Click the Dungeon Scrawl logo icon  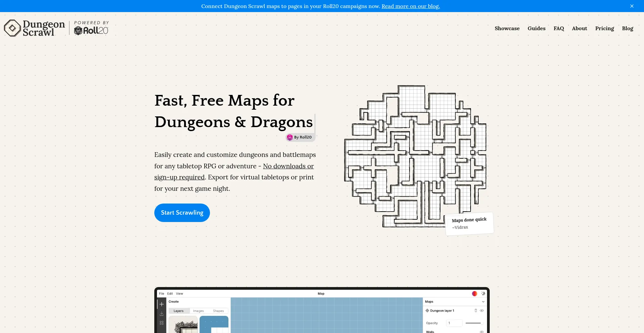tap(12, 28)
